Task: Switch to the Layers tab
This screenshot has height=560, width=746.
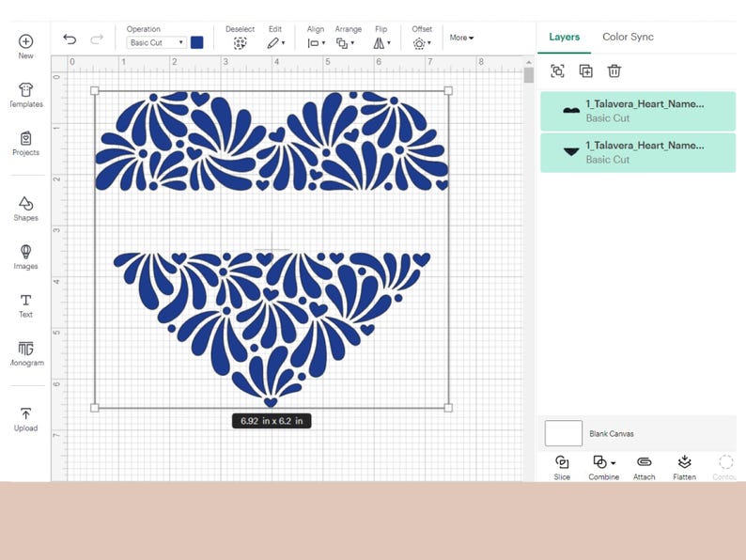Action: coord(565,37)
